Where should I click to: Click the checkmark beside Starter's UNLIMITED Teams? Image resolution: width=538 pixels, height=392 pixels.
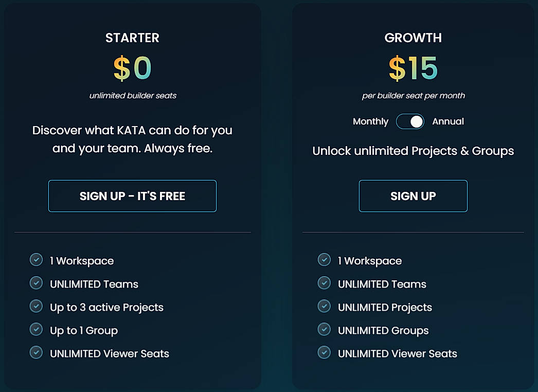coord(36,283)
